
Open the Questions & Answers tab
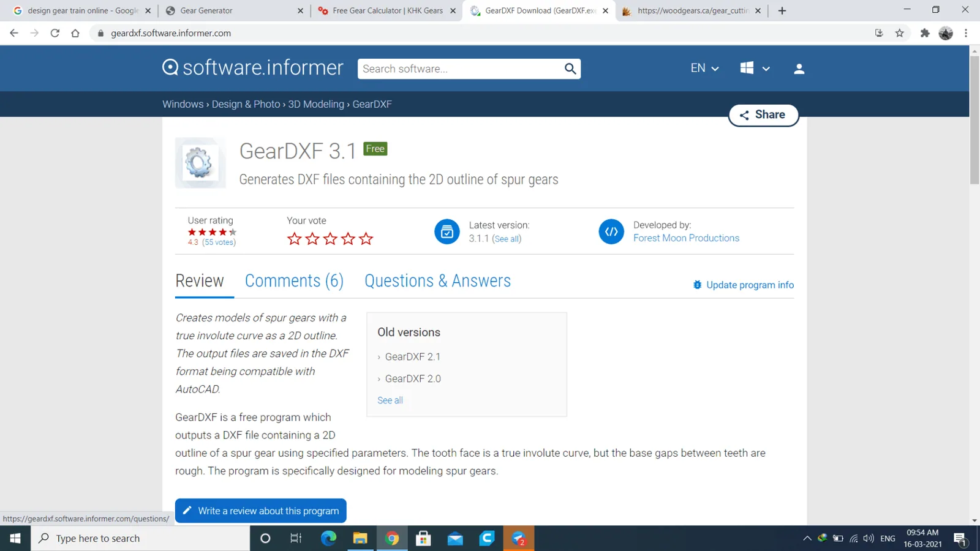pyautogui.click(x=437, y=281)
